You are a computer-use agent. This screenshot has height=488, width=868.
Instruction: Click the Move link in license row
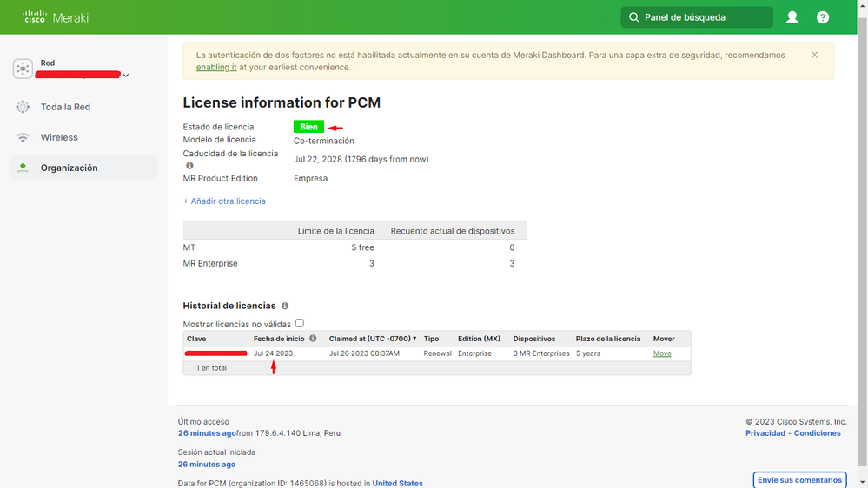pyautogui.click(x=662, y=353)
